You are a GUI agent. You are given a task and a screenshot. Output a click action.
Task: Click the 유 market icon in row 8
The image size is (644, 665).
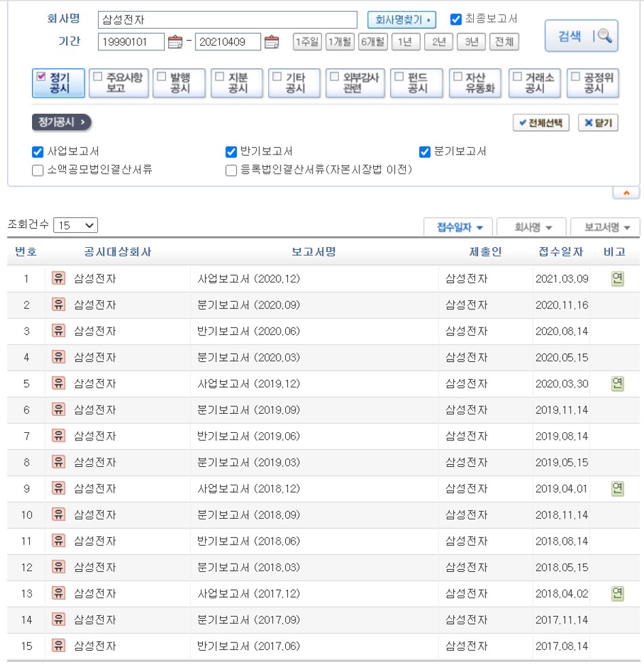(x=59, y=462)
